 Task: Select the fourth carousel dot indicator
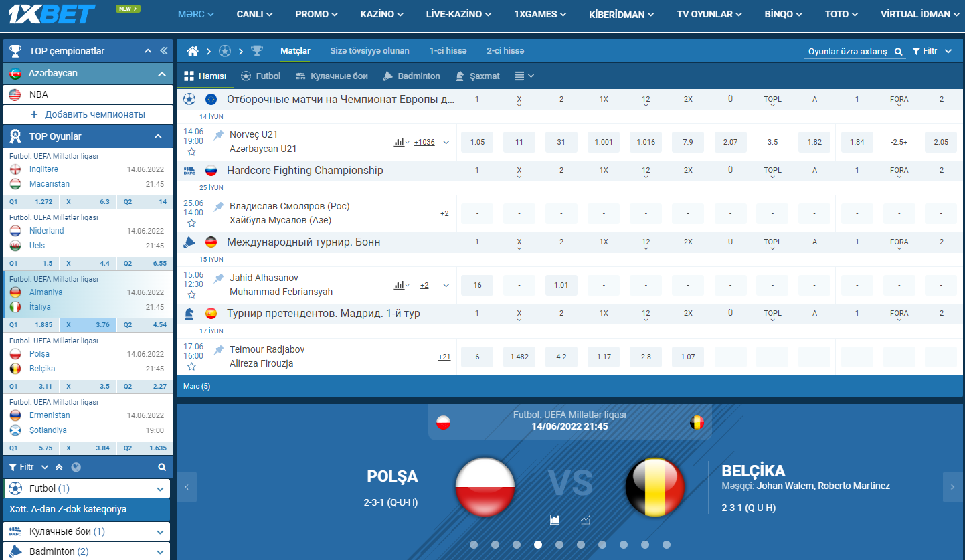tap(538, 545)
